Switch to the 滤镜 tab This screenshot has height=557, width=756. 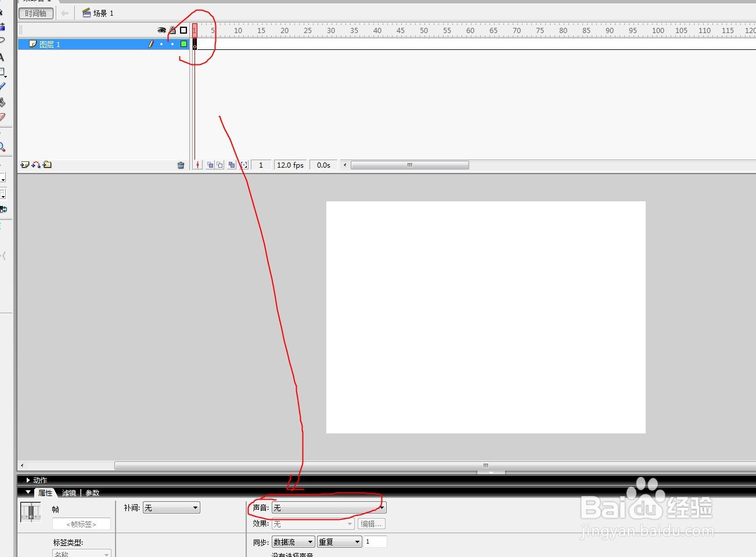(x=69, y=493)
